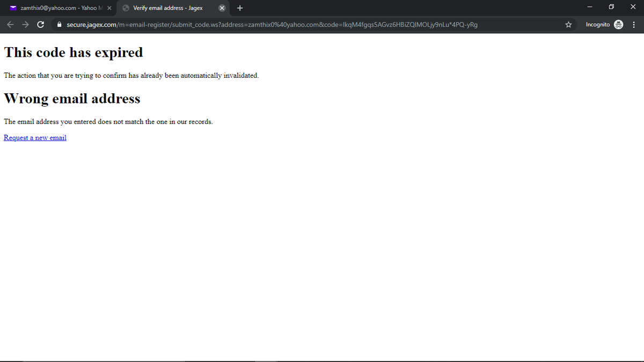
Task: Click the browser forward arrow
Action: point(25,25)
